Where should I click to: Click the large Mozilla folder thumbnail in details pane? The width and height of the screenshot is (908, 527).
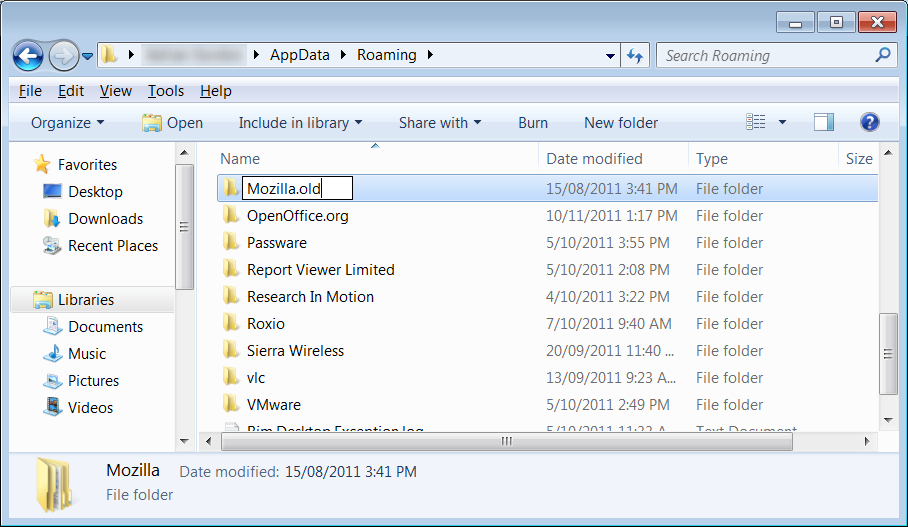click(54, 485)
